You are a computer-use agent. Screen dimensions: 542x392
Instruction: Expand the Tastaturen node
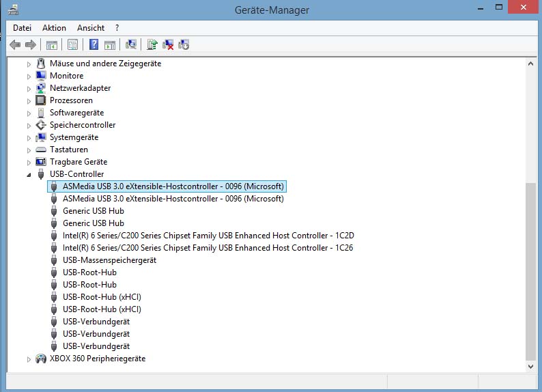pyautogui.click(x=29, y=150)
